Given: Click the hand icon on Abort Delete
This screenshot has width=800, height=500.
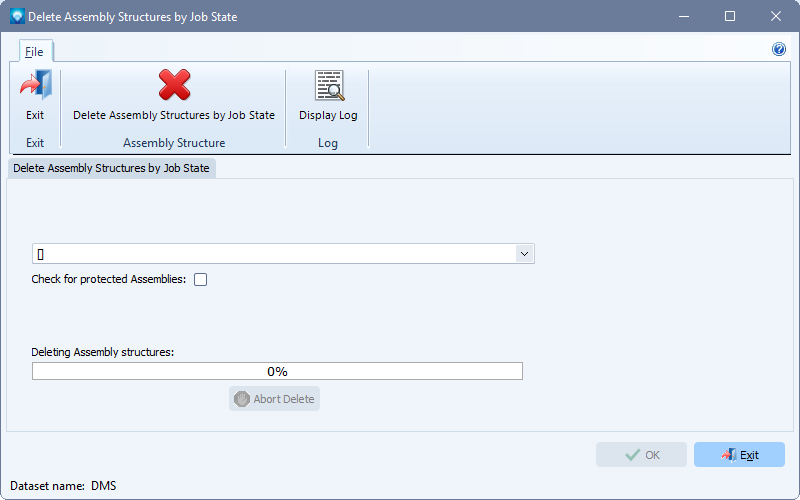Looking at the screenshot, I should pyautogui.click(x=242, y=399).
